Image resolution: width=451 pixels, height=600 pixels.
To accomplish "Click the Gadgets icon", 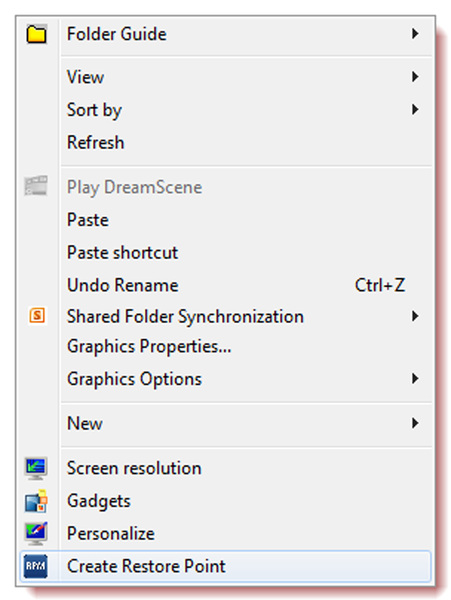I will (36, 501).
